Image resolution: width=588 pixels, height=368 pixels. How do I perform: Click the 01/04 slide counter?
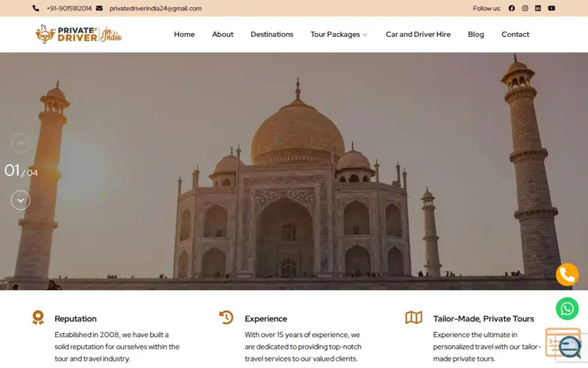click(21, 171)
